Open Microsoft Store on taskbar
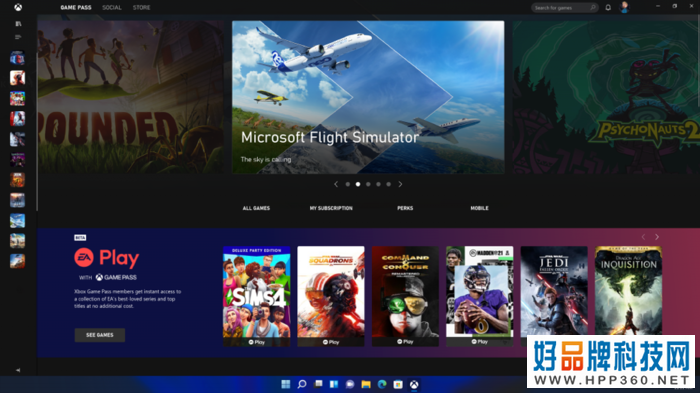The image size is (700, 393). (x=398, y=384)
